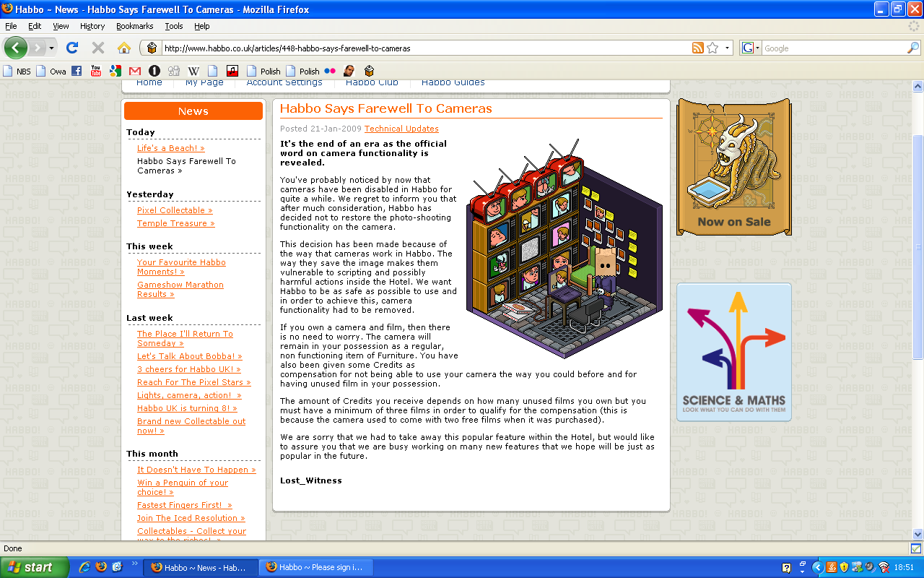Open 'Reach For The Pixel Stars' link
924x578 pixels.
194,382
